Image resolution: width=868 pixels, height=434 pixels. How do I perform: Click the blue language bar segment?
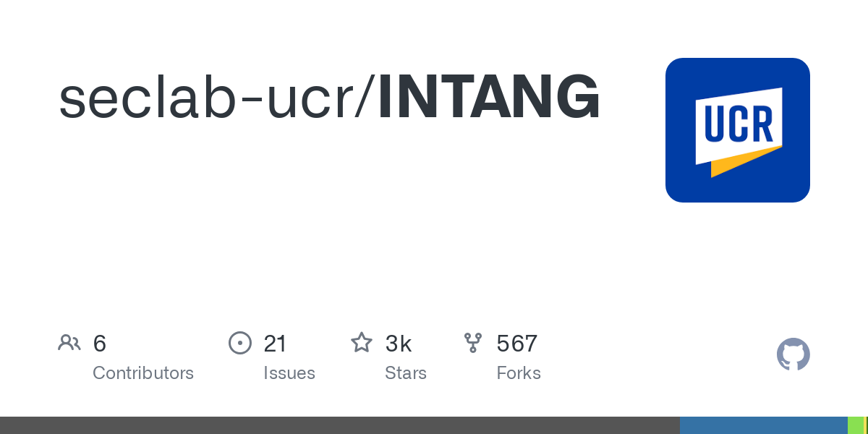pos(764,425)
